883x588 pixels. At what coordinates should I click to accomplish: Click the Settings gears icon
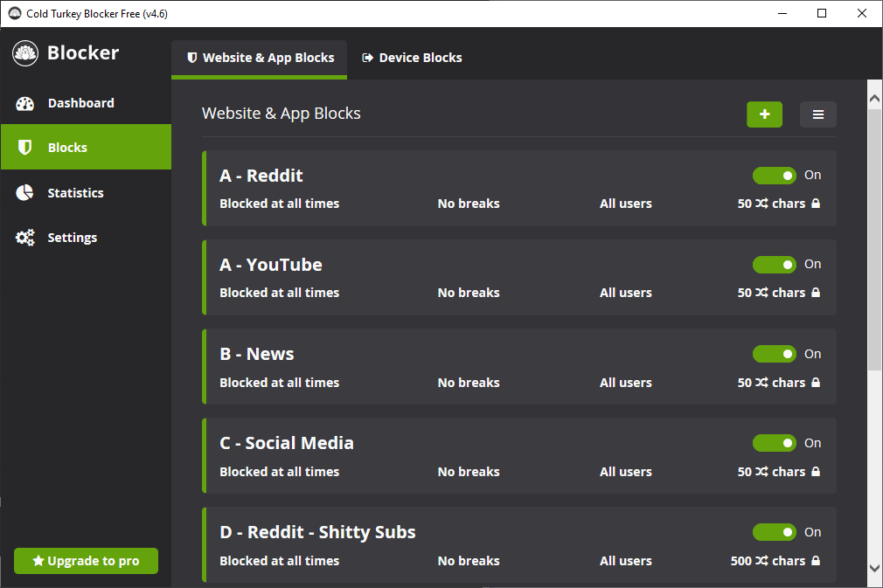(24, 238)
